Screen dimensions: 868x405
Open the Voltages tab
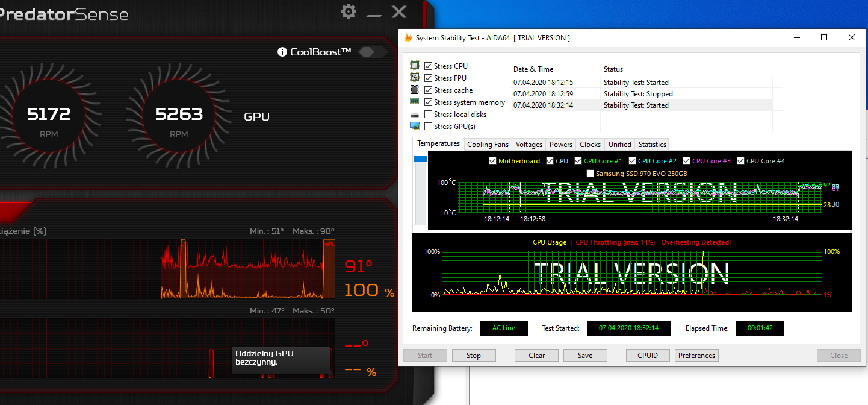pyautogui.click(x=529, y=145)
